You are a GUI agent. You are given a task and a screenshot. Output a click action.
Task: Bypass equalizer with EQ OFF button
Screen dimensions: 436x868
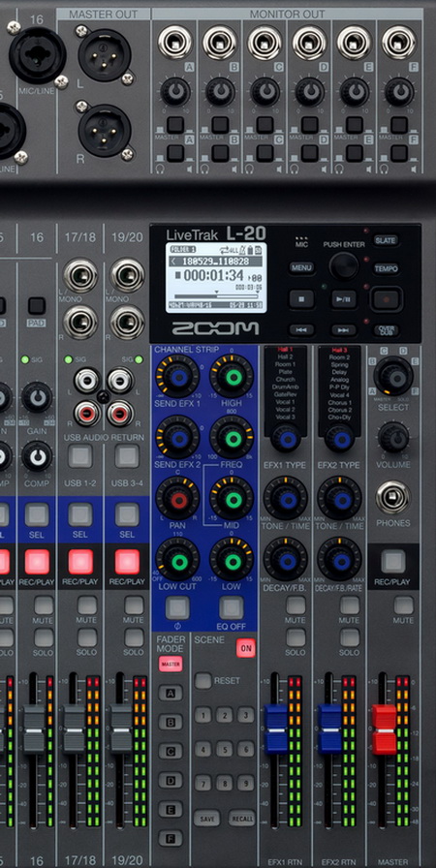[232, 607]
